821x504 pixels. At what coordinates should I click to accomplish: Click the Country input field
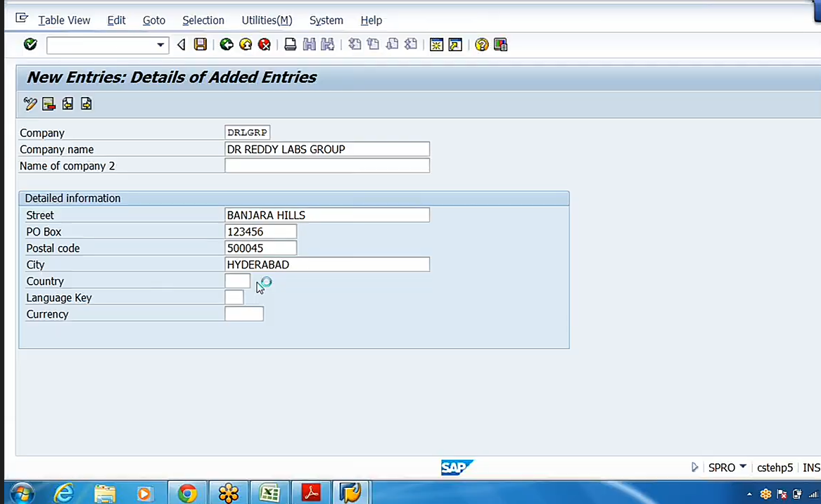point(237,281)
